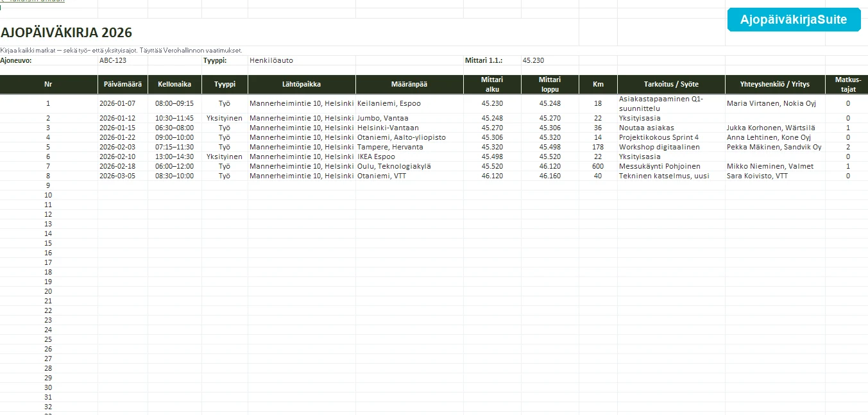
Task: Select destination Keilaniemi, Espoo
Action: pos(409,103)
